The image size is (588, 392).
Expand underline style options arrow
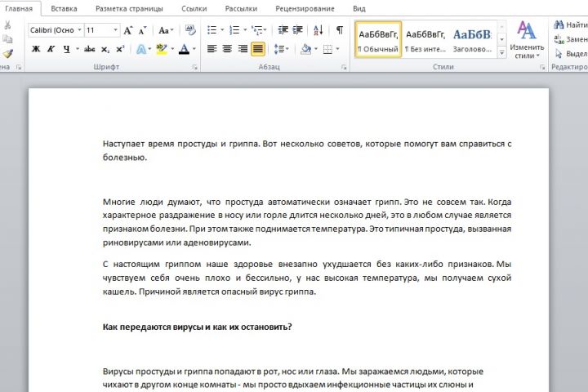(x=78, y=49)
